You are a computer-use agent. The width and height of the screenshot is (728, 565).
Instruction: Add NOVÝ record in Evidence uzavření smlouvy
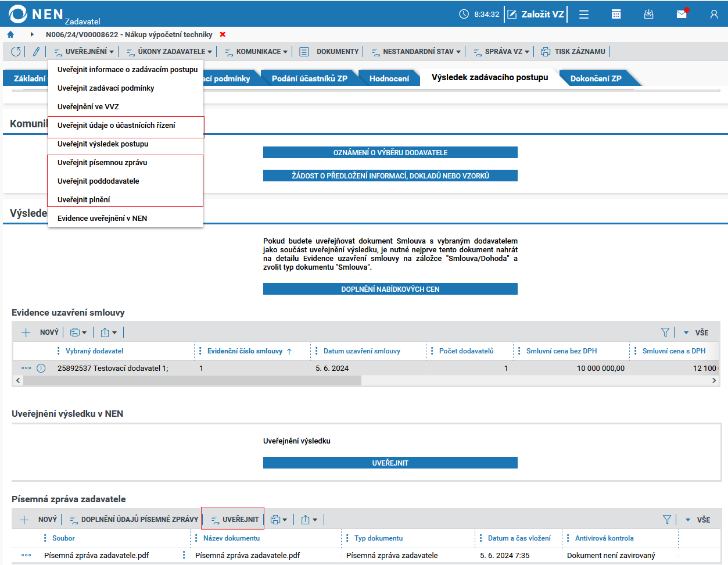click(40, 332)
